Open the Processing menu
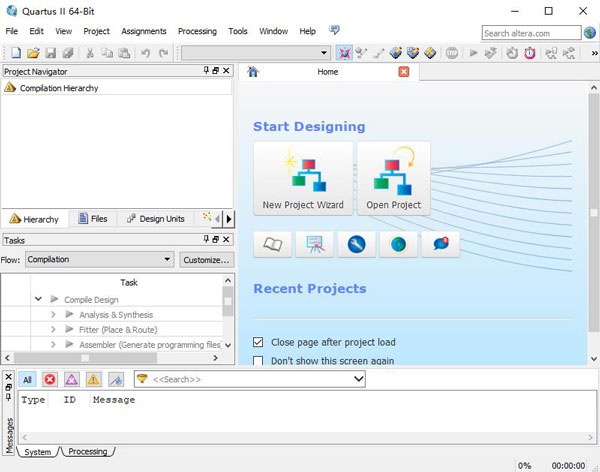 [x=197, y=31]
